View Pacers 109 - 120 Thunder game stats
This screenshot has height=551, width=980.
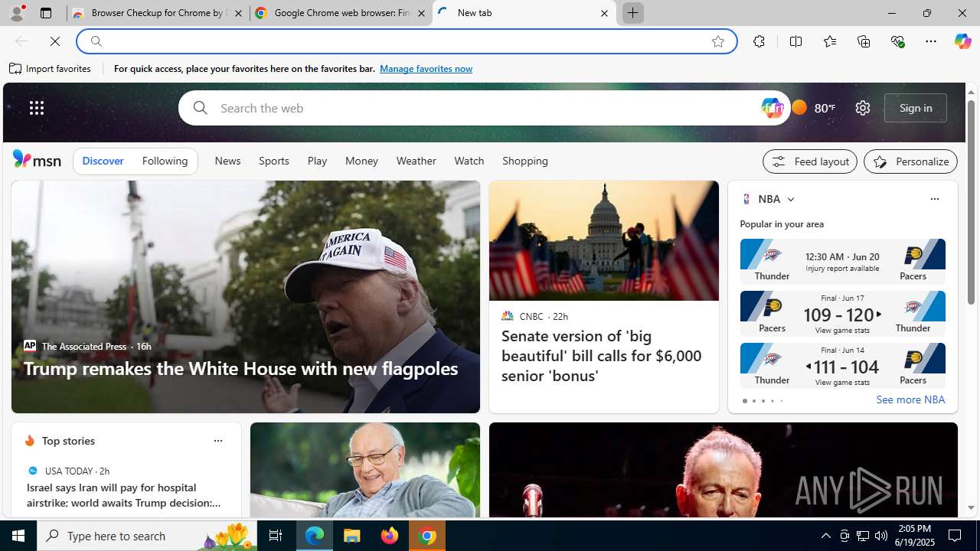[x=842, y=314]
